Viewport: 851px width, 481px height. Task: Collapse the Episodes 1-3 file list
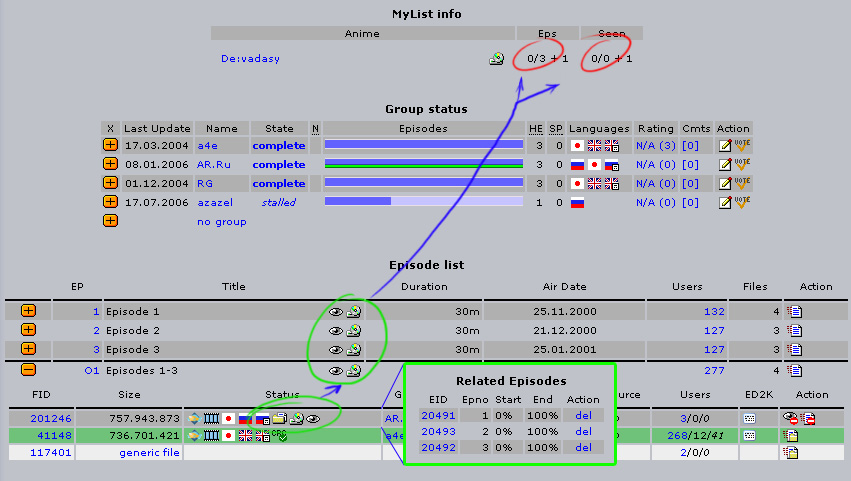28,369
